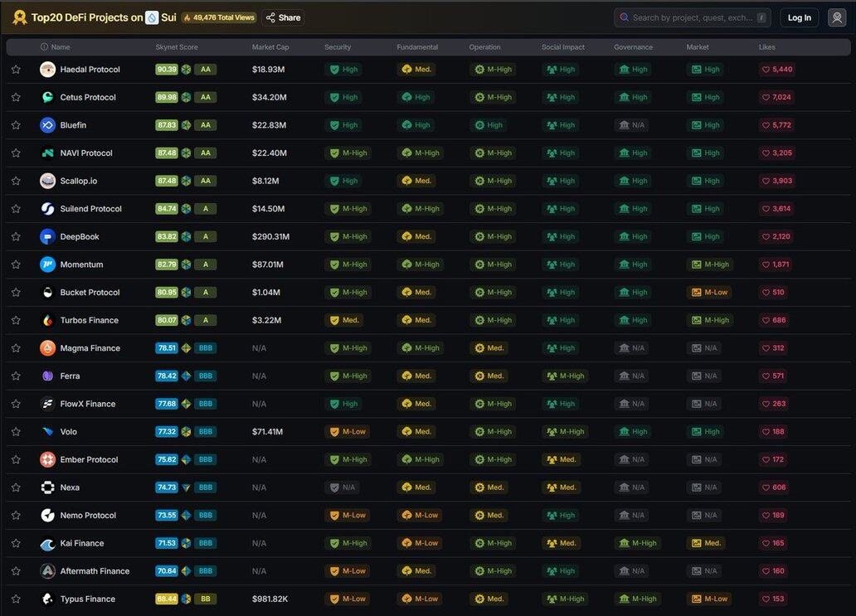Add Typus Finance to favorites

[16, 599]
